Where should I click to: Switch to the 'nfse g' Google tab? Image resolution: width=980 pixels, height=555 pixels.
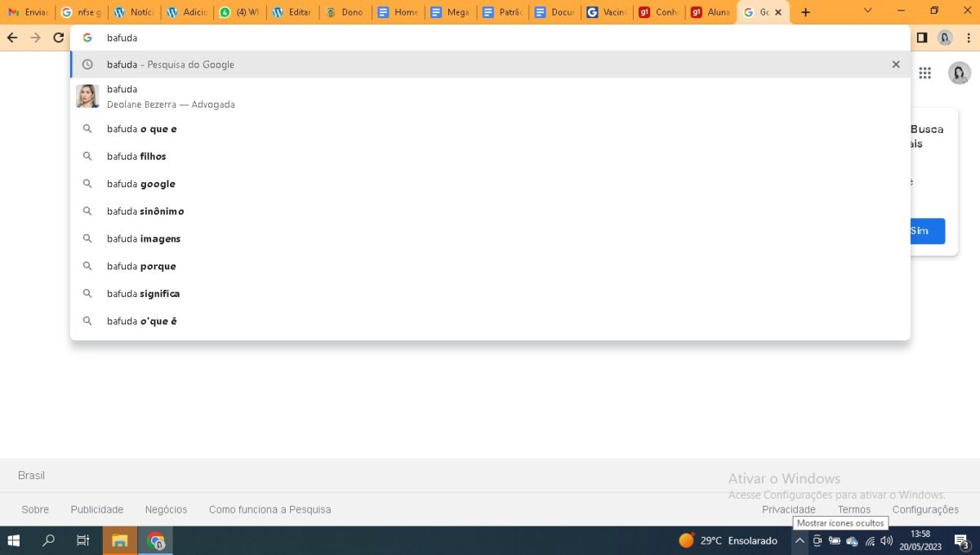coord(82,12)
